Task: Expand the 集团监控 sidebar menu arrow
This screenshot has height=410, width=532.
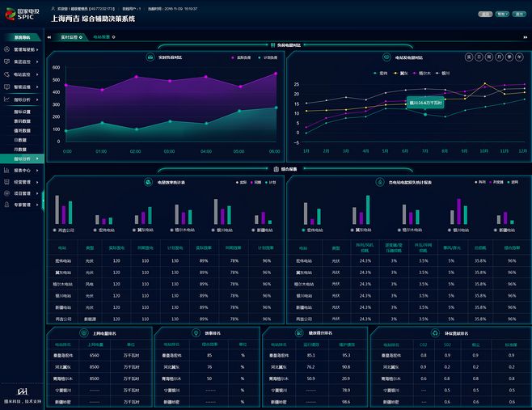Action: [x=37, y=61]
